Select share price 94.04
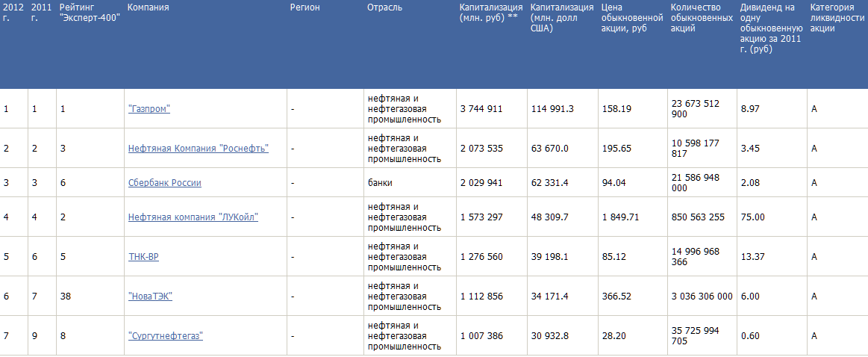The height and width of the screenshot is (357, 868). (614, 183)
